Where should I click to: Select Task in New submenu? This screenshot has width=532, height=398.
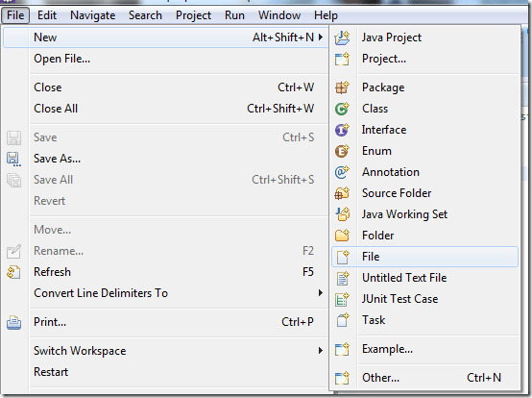(x=424, y=320)
